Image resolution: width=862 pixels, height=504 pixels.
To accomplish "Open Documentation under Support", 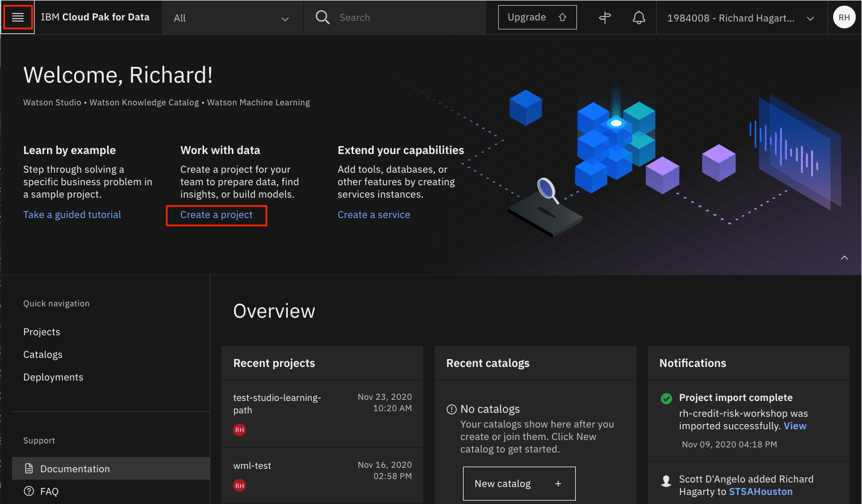I will click(111, 468).
